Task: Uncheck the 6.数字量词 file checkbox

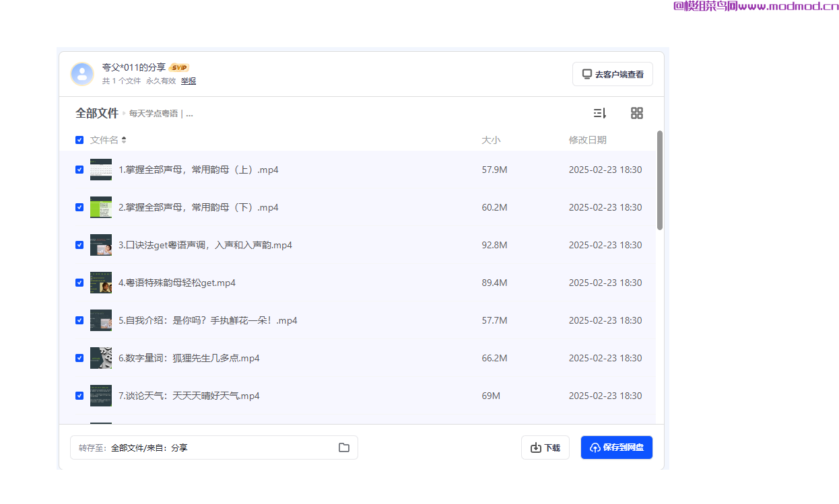Action: tap(79, 358)
